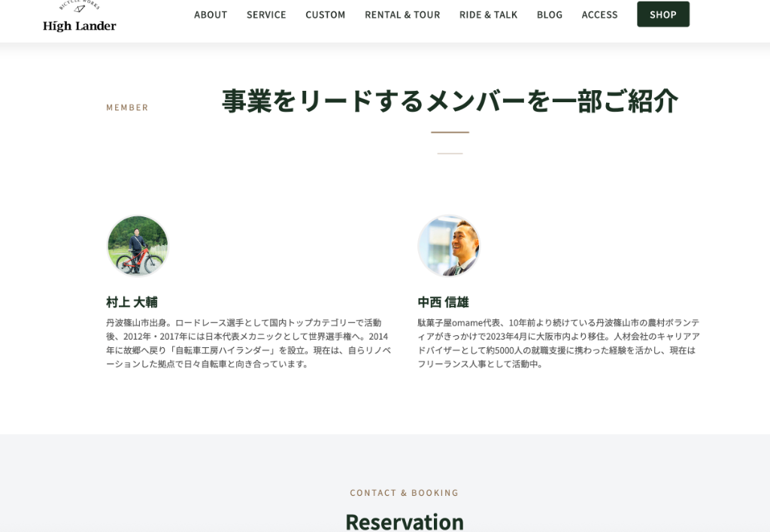Click 村上 大輔's biography paragraph
This screenshot has width=770, height=532.
tap(248, 343)
